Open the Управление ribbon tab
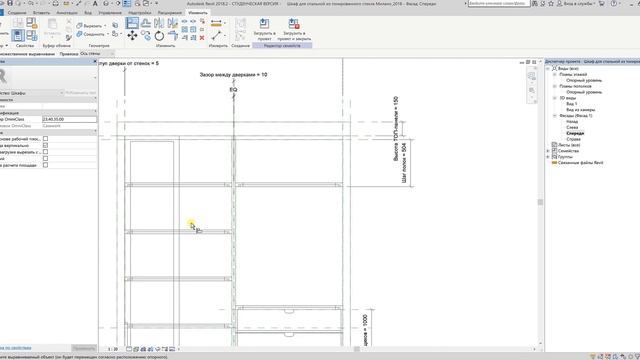This screenshot has width=640, height=360. [110, 13]
